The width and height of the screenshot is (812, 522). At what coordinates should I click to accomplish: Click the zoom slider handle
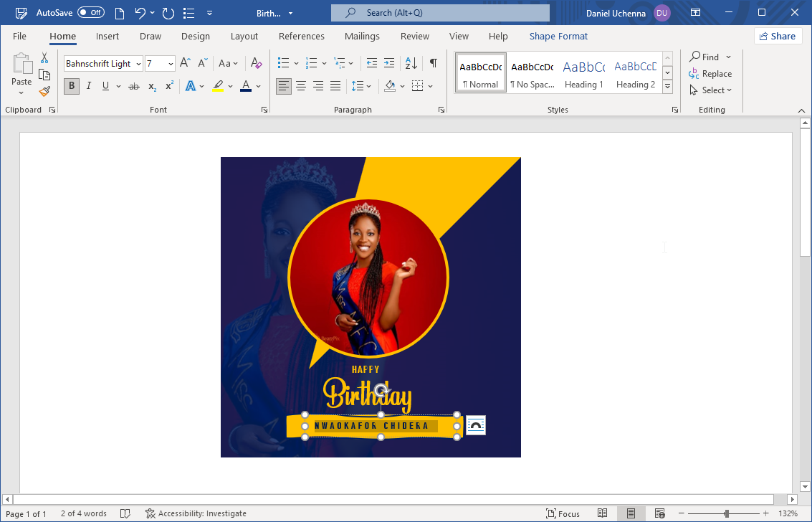pyautogui.click(x=727, y=513)
